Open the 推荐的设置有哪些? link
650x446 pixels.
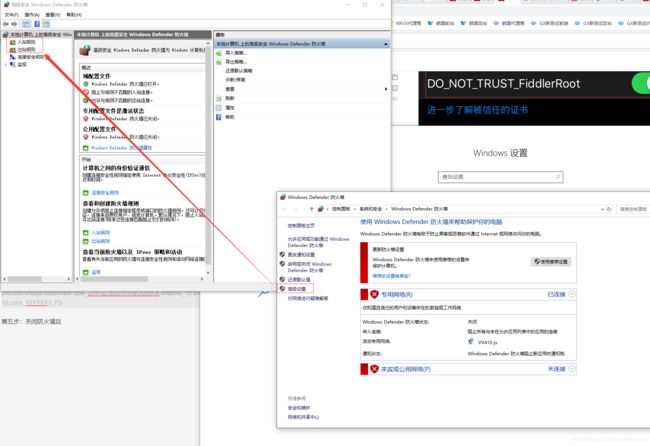[x=391, y=276]
